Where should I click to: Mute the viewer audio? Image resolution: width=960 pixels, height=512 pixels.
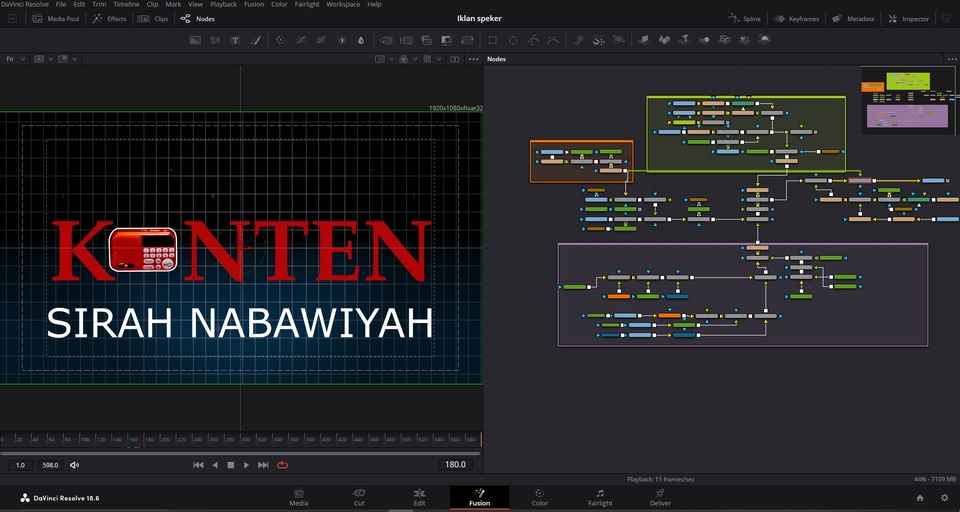75,465
